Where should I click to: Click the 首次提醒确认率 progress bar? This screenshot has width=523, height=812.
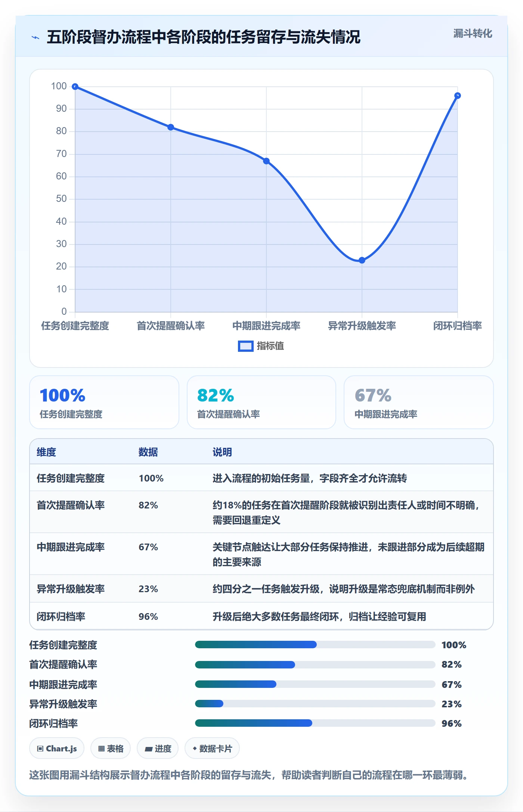coord(315,665)
